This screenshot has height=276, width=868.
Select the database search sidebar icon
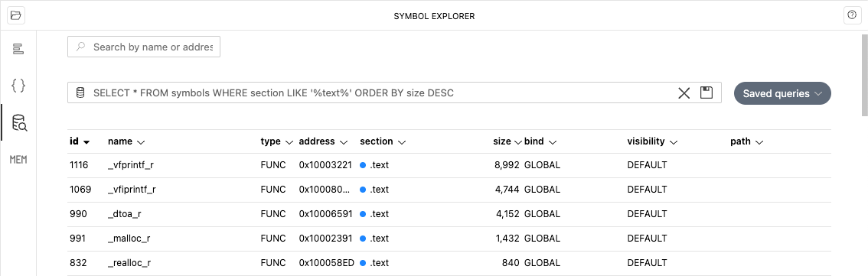pos(19,123)
